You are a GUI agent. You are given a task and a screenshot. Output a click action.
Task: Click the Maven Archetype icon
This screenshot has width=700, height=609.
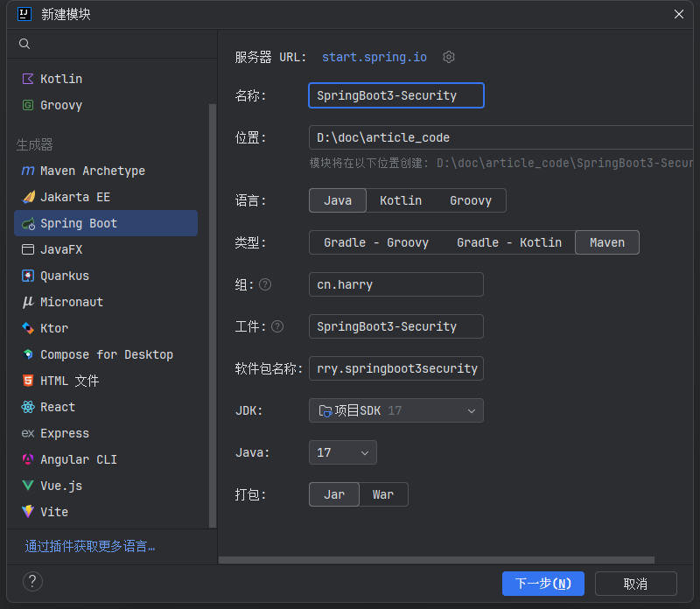[28, 171]
